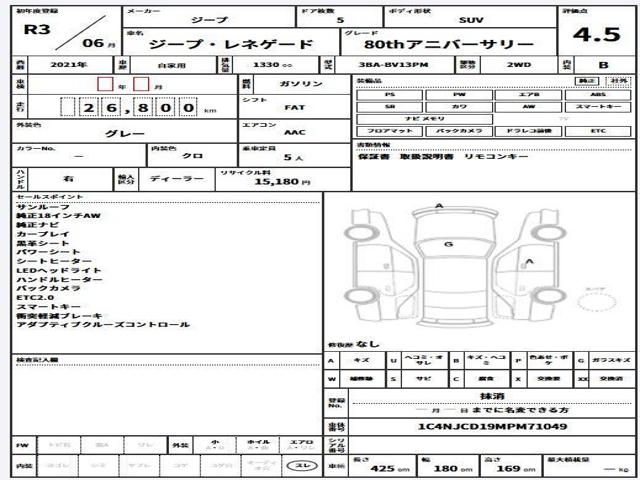Image resolution: width=640 pixels, height=480 pixels.
Task: Click the ETC2.0 sales point line
Action: point(35,298)
